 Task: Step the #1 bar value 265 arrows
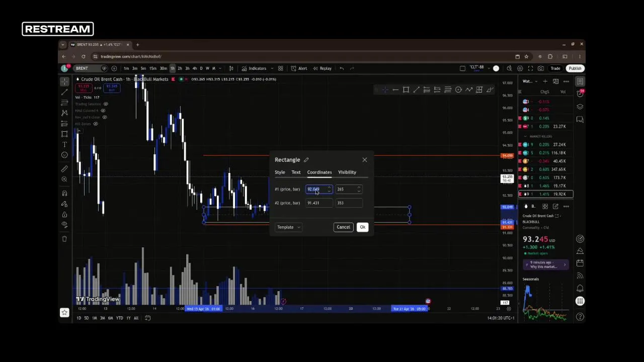pyautogui.click(x=359, y=189)
